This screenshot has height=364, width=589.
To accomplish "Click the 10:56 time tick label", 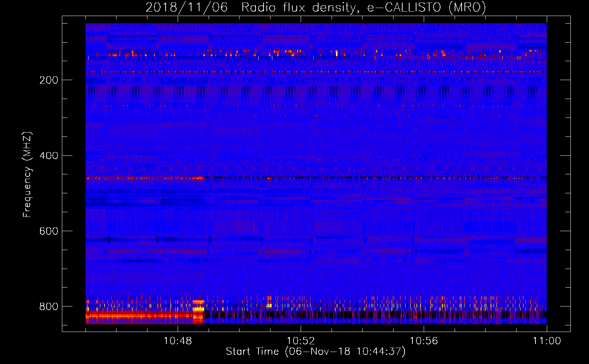I will pos(424,341).
